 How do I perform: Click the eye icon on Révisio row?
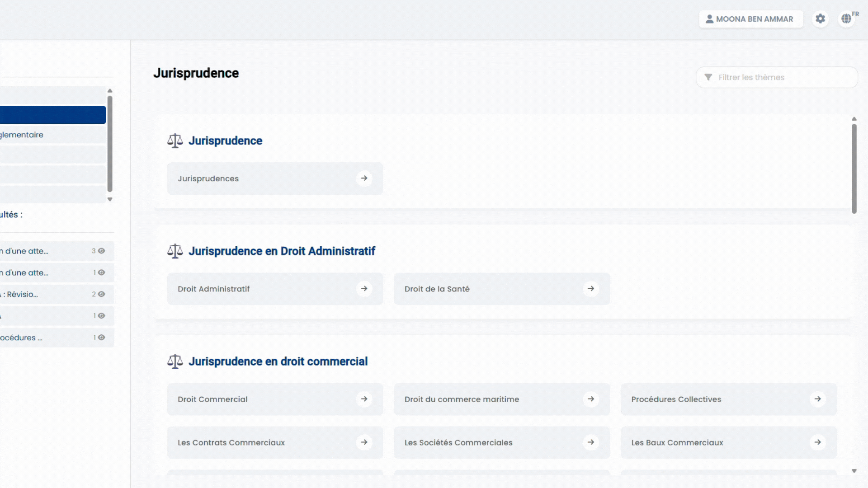point(101,294)
